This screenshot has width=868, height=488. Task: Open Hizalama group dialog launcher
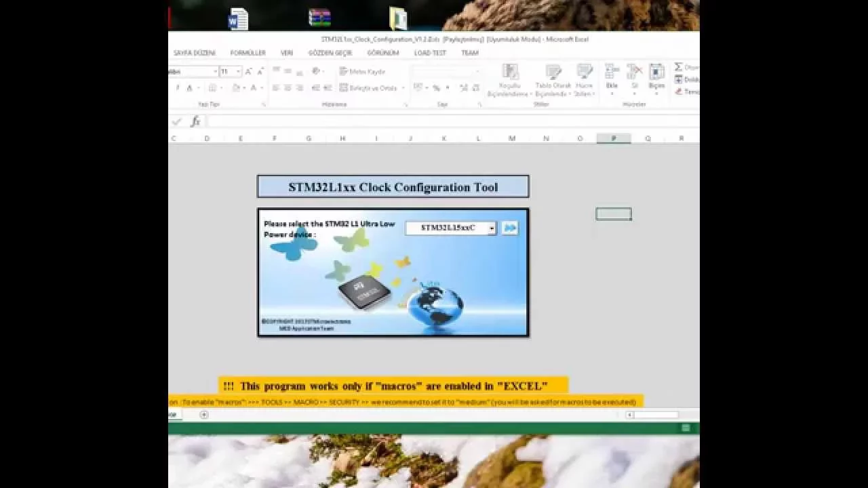point(406,105)
